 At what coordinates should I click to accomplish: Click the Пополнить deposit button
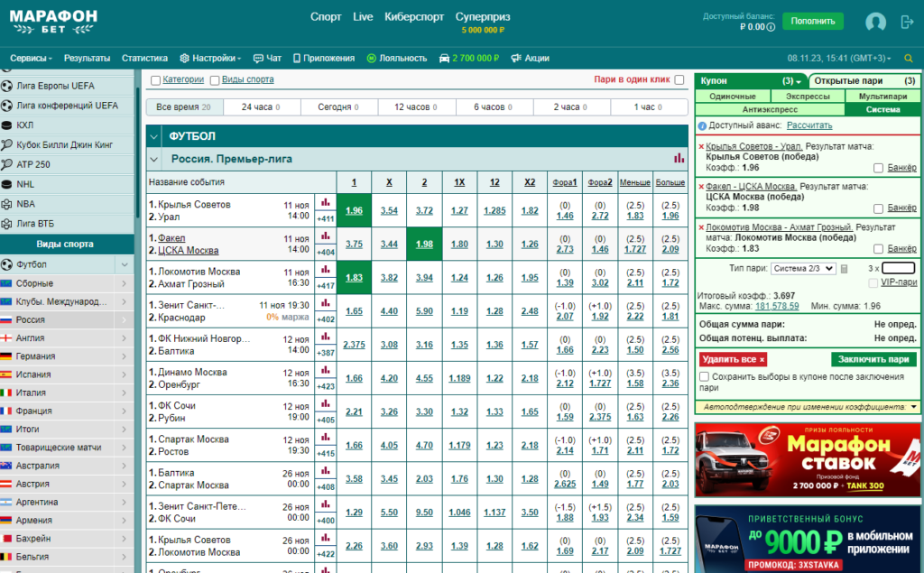pos(813,22)
